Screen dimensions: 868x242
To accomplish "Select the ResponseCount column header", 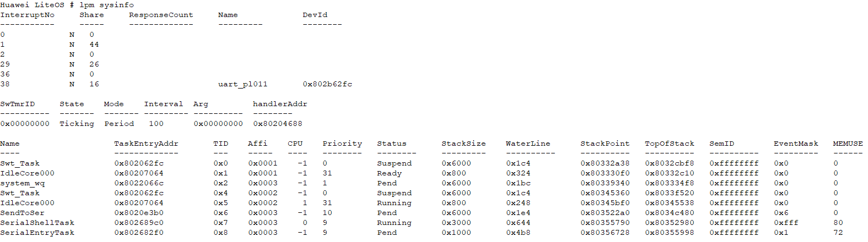I will (161, 15).
